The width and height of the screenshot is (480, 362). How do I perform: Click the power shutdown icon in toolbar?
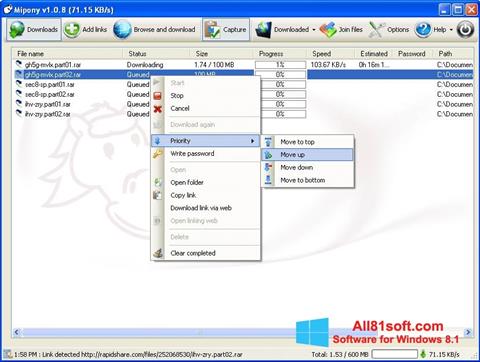pos(465,30)
